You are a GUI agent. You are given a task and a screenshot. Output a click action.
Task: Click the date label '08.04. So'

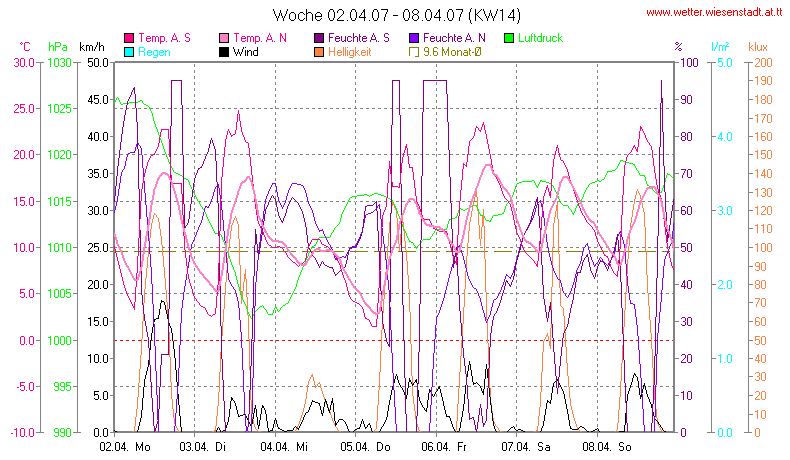point(607,447)
